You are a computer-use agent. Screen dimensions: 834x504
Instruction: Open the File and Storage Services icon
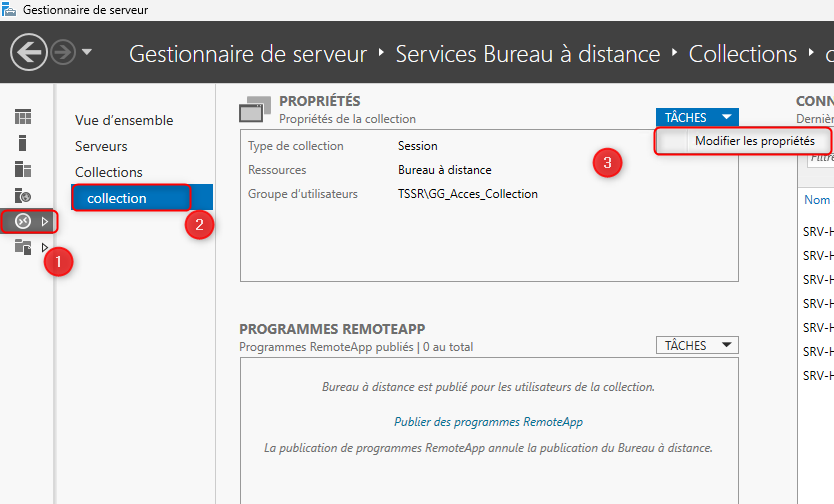coord(23,247)
